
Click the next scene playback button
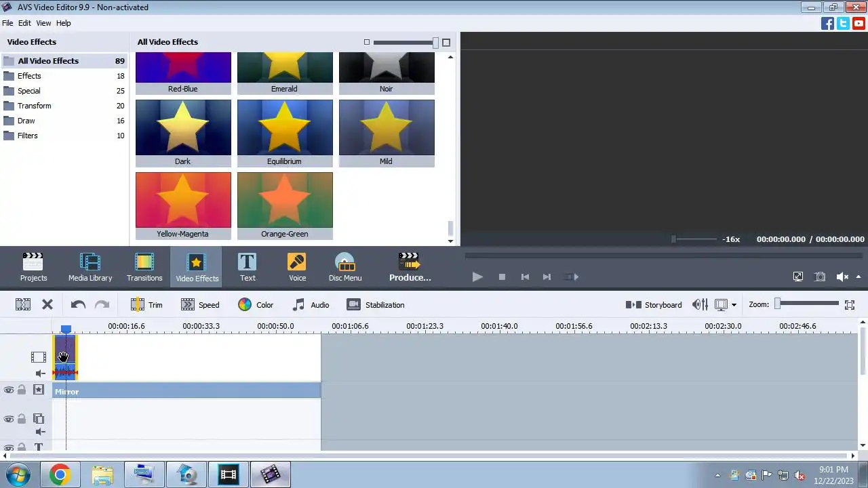pos(572,277)
